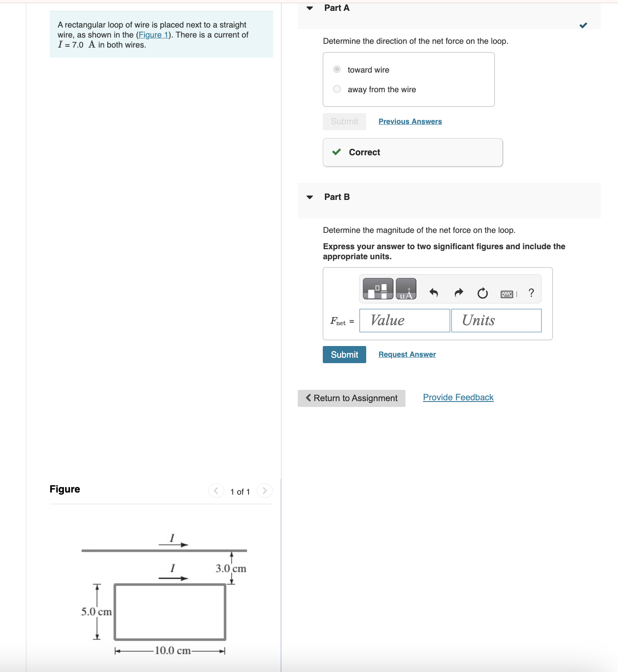Open keyboard shortcuts via the keyboard icon
Viewport: 618px width, 672px height.
(x=507, y=293)
